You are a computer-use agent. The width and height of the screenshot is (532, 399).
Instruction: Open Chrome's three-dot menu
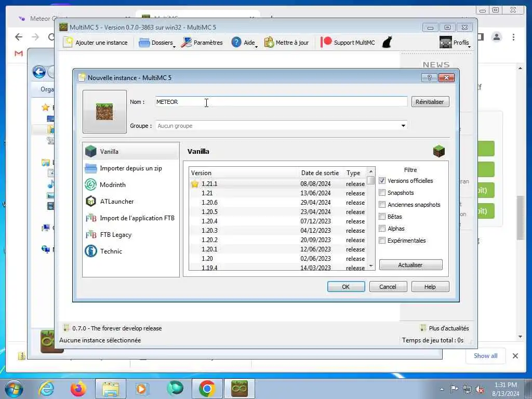pos(513,37)
